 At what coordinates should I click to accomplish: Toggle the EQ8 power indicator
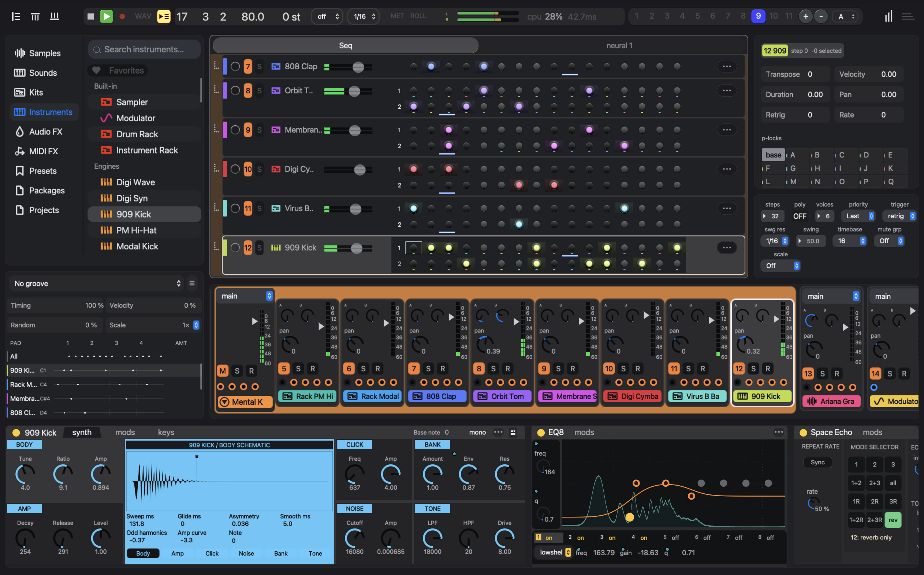click(x=540, y=433)
